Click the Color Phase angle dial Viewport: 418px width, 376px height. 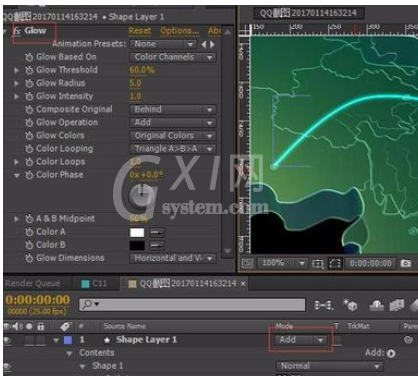142,196
